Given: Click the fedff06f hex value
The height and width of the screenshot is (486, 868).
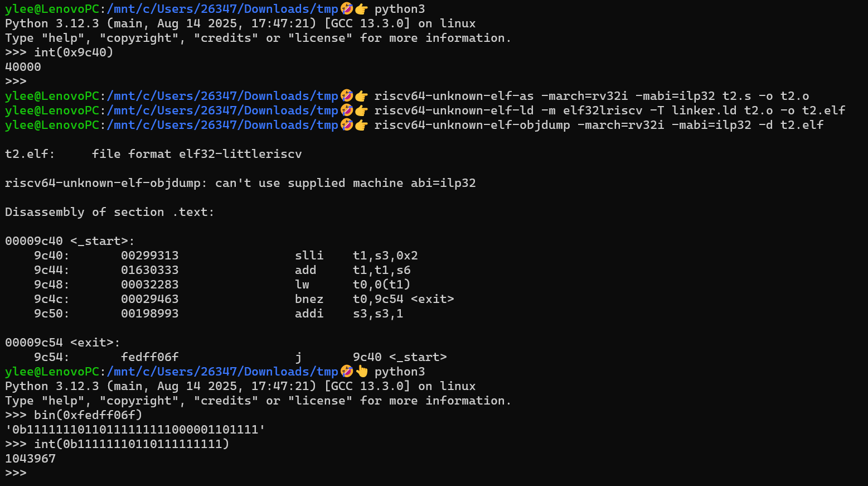Looking at the screenshot, I should [149, 357].
